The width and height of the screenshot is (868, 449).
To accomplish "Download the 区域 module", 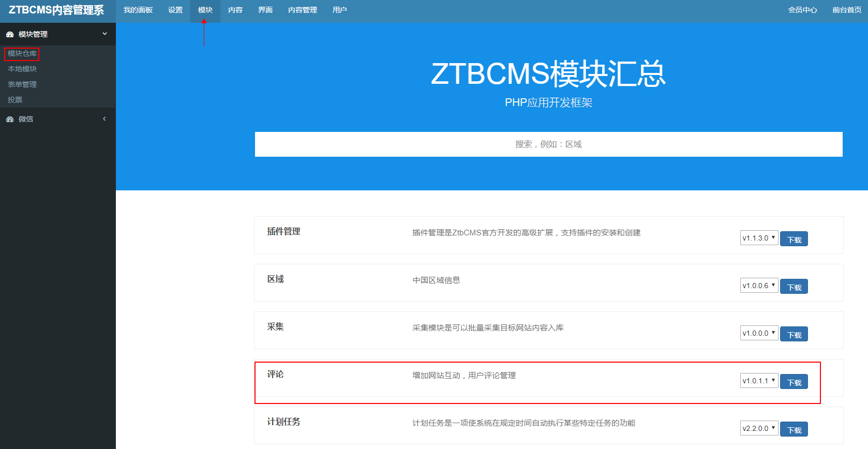I will [794, 287].
